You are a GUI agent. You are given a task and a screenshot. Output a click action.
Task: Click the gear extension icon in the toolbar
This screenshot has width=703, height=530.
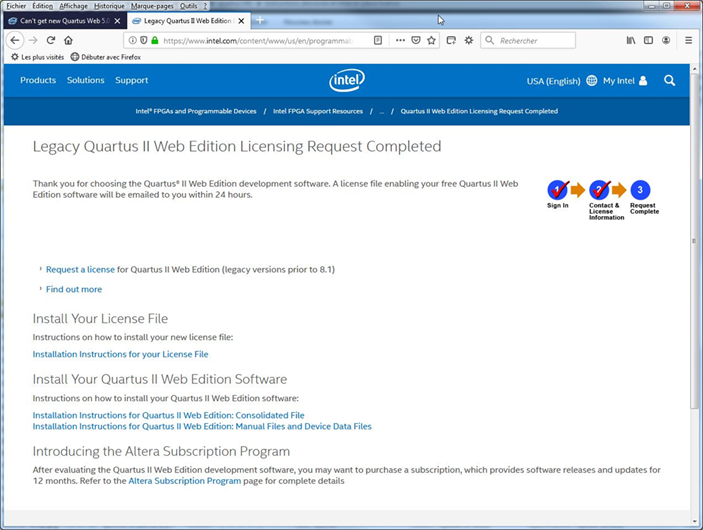coord(469,40)
